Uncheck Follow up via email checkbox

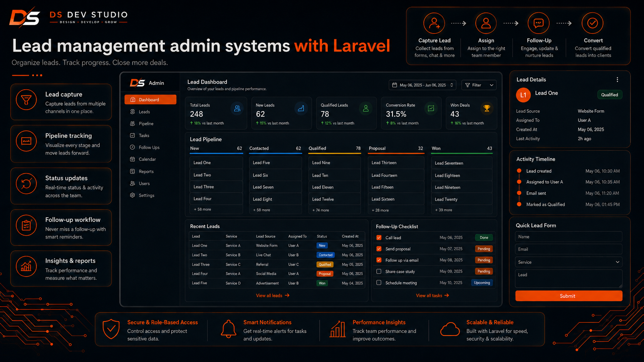(x=379, y=260)
